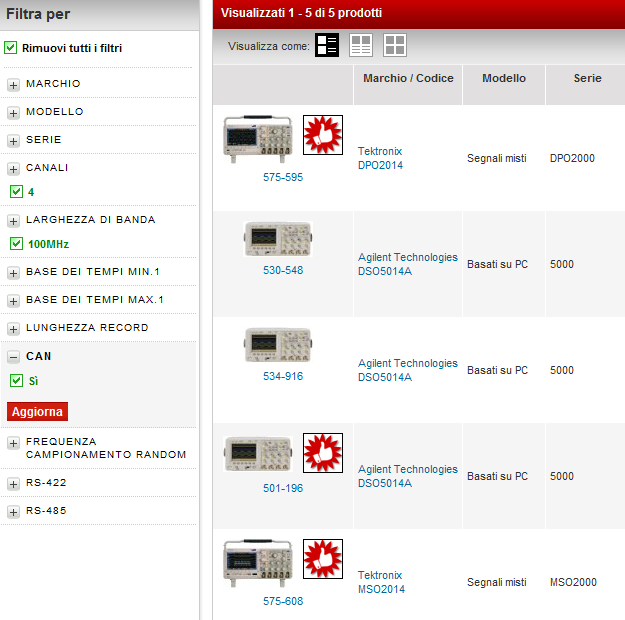Image resolution: width=625 pixels, height=620 pixels.
Task: Select the compact table view icon
Action: tap(361, 45)
